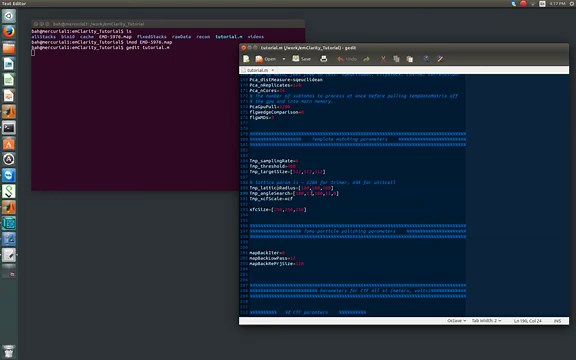Open LibreOffice Impress from dock
Screen dimensions: 576x360
pyautogui.click(x=9, y=96)
